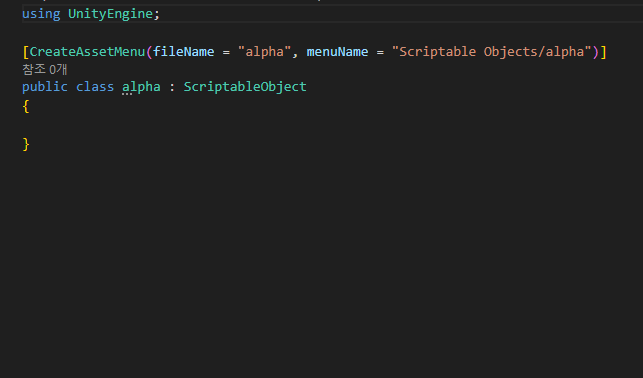Place cursor on the empty line inside the class body
The height and width of the screenshot is (378, 643).
pyautogui.click(x=164, y=125)
